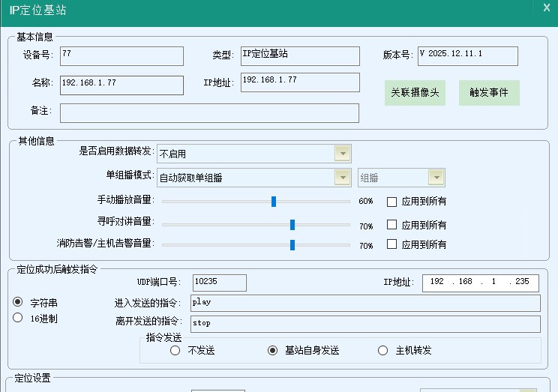
Task: Check 应用到所有 for 消防告警音量
Action: (x=391, y=244)
